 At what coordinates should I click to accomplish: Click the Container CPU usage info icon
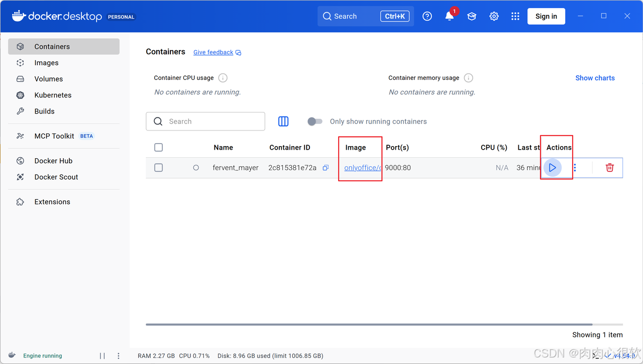[x=223, y=78]
